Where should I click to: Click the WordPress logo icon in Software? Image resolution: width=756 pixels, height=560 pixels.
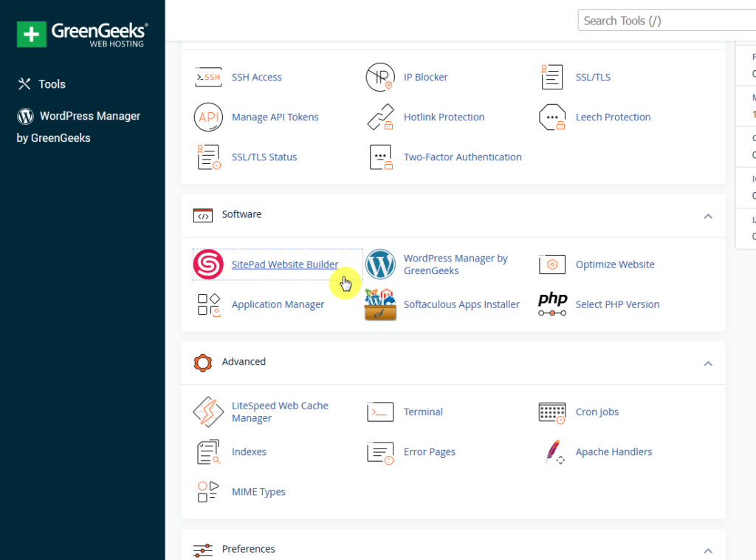point(380,264)
